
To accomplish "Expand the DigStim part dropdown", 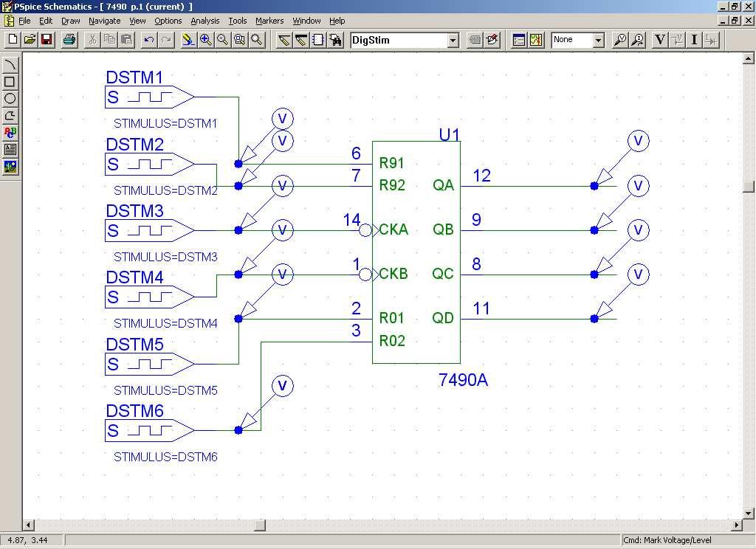I will [453, 40].
